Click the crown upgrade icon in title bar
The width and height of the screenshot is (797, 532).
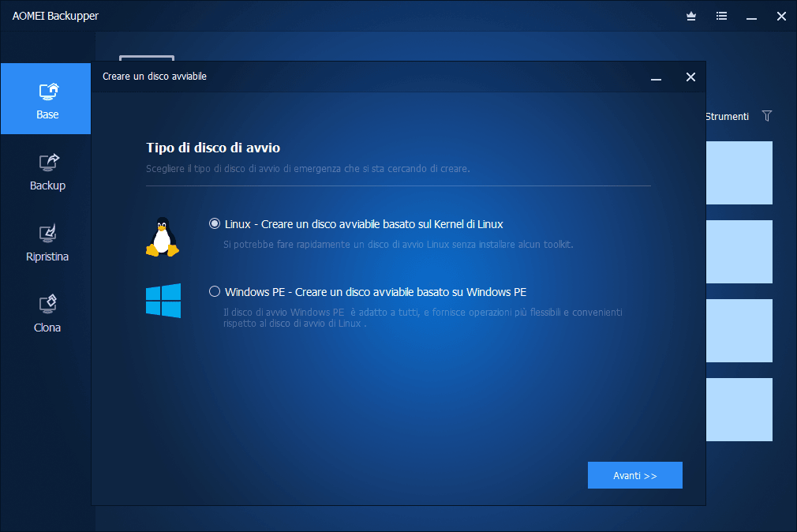click(x=691, y=16)
